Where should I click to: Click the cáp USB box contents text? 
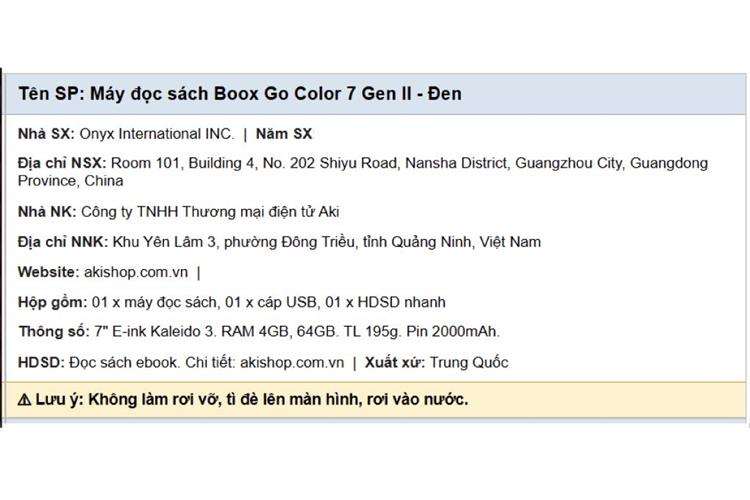(x=287, y=302)
